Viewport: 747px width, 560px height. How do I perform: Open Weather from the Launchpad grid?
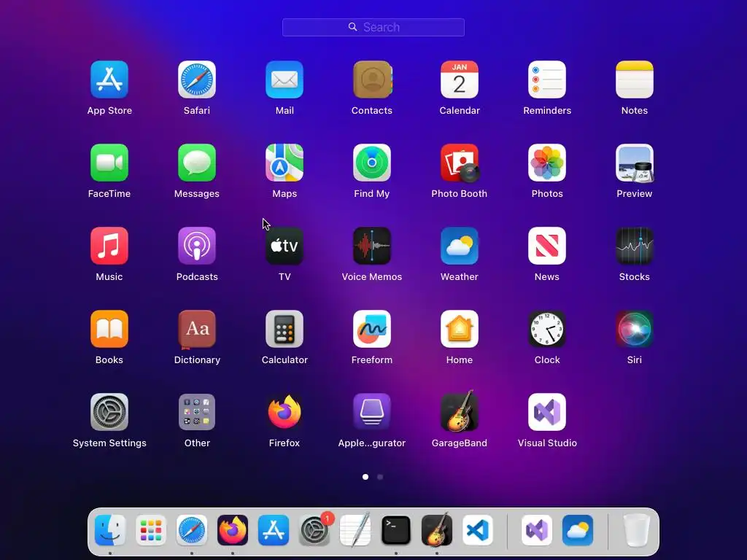pos(460,246)
